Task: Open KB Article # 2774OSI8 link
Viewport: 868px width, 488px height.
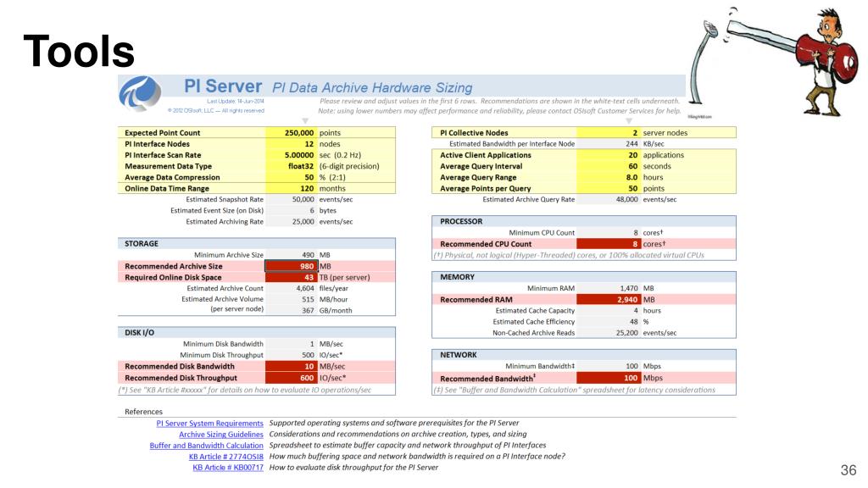Action: pos(225,457)
